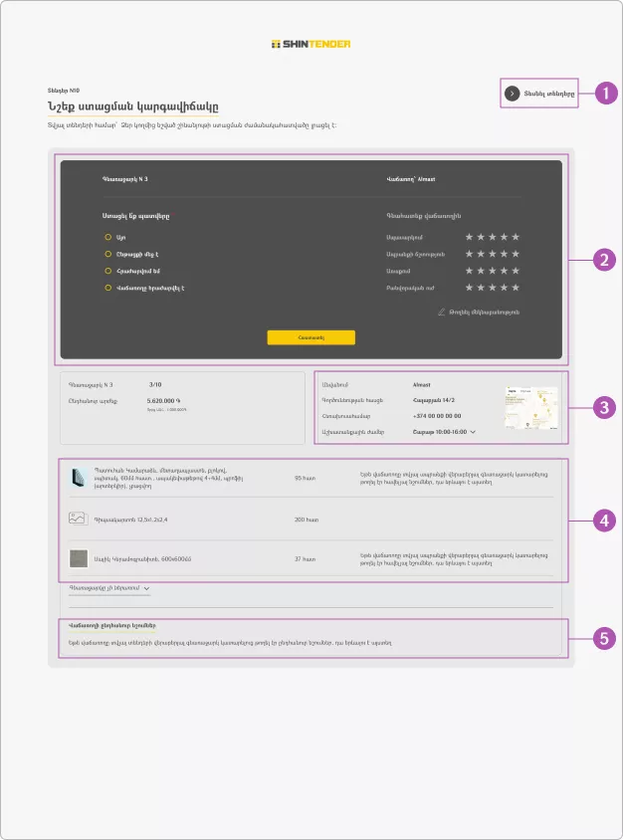Click the SHINTENDER logo
The width and height of the screenshot is (623, 840).
click(x=311, y=44)
